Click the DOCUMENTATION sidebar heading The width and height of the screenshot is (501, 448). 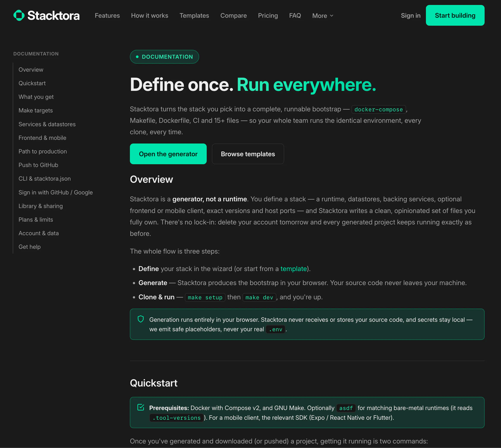pos(36,54)
